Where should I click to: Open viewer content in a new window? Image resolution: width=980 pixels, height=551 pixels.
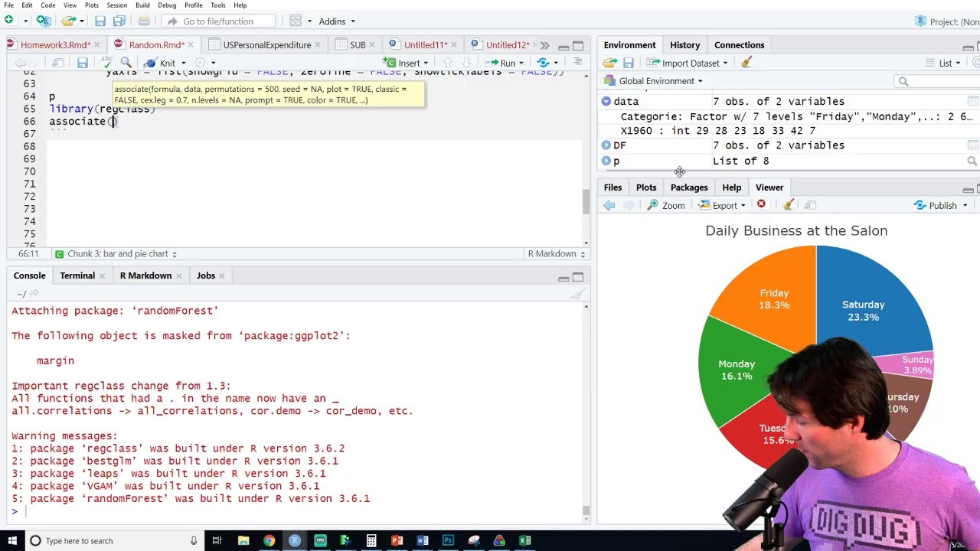pyautogui.click(x=810, y=205)
